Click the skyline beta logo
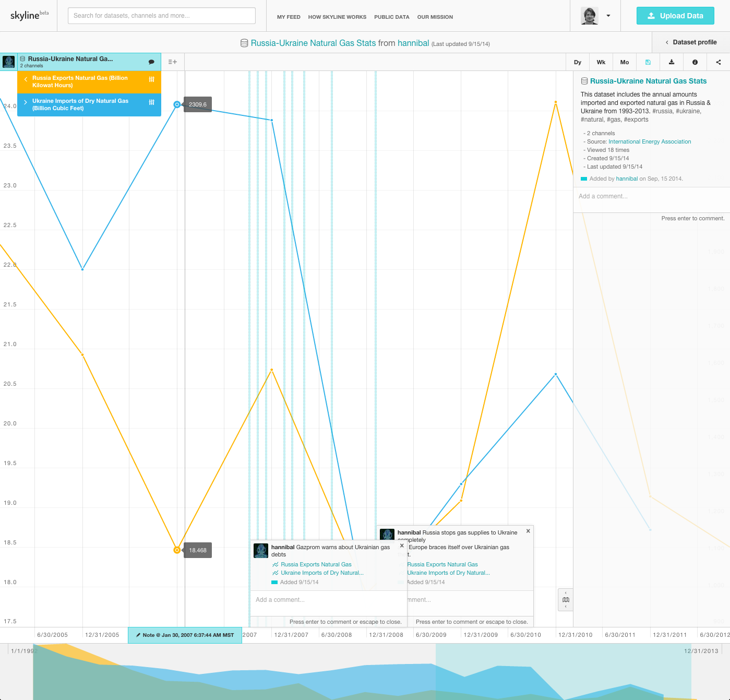The image size is (730, 700). click(29, 15)
